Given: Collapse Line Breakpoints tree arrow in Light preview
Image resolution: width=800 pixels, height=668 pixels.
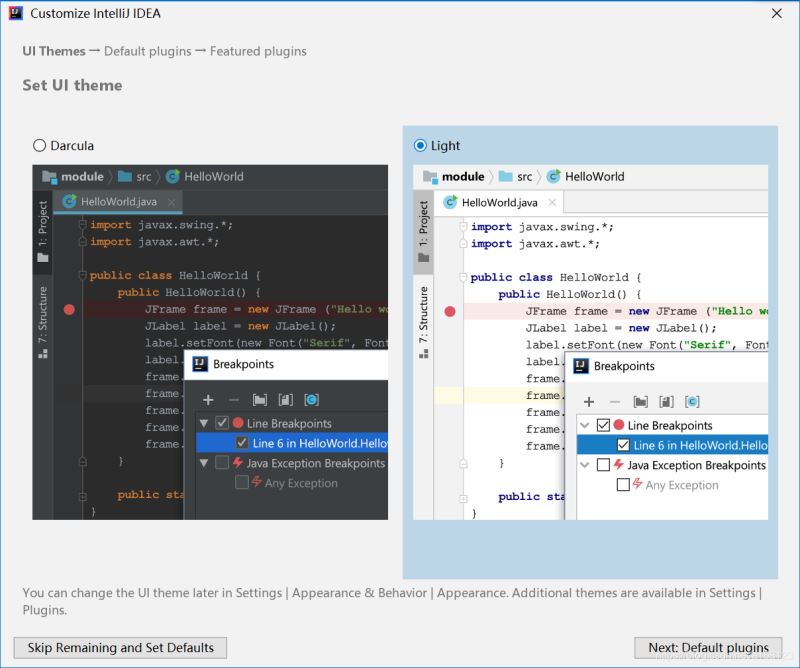Looking at the screenshot, I should [x=585, y=425].
